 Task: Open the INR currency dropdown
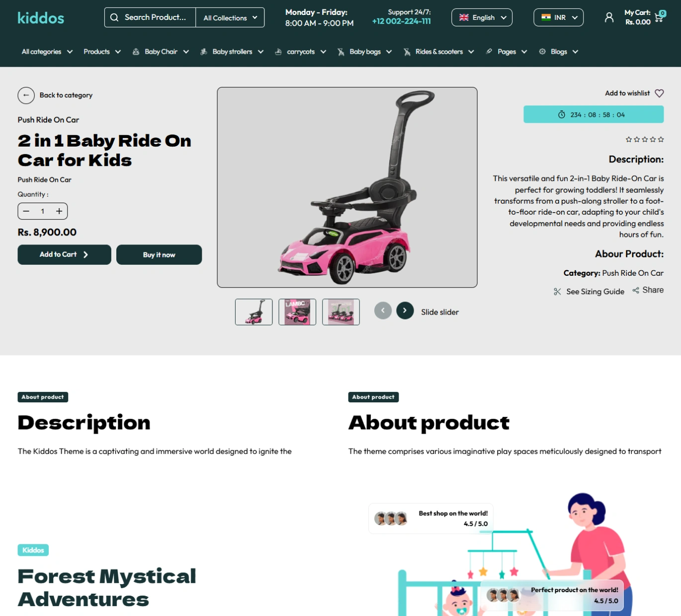tap(558, 17)
